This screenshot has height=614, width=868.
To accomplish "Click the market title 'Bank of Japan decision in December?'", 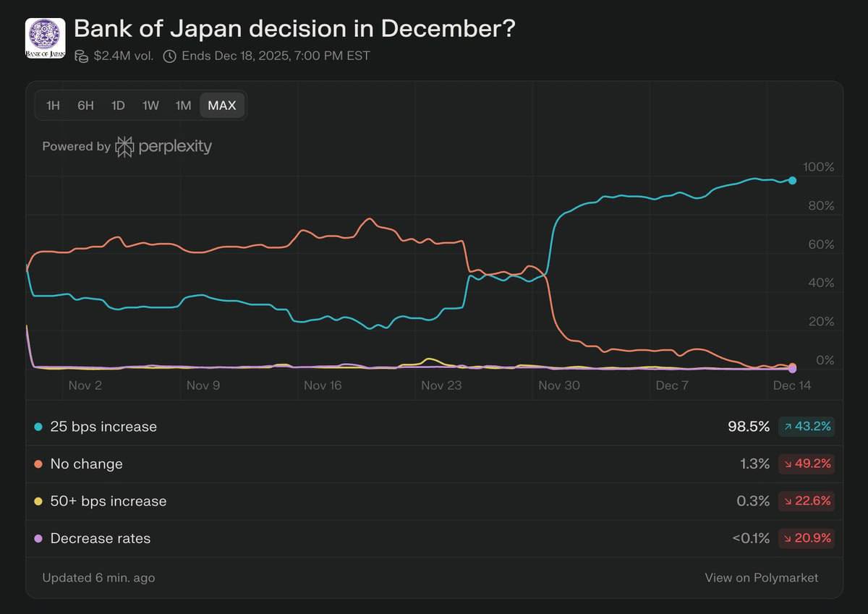I will click(297, 29).
